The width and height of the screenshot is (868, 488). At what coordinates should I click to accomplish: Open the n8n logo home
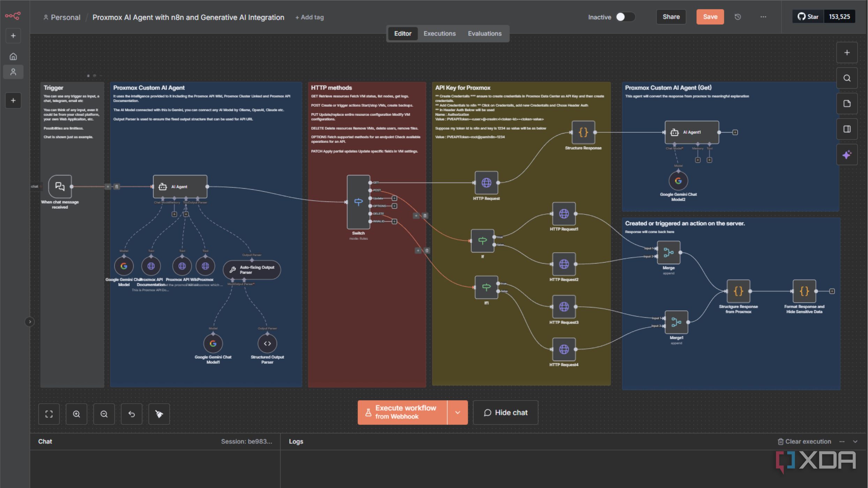point(13,16)
